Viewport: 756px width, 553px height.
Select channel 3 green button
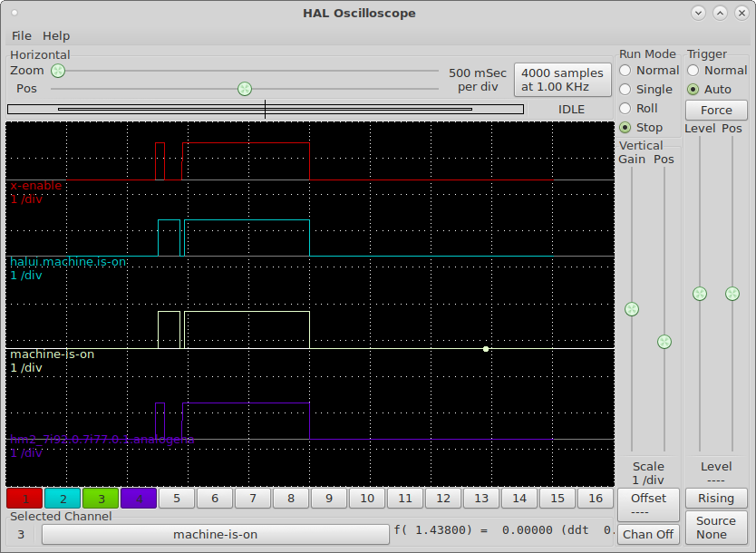(101, 498)
